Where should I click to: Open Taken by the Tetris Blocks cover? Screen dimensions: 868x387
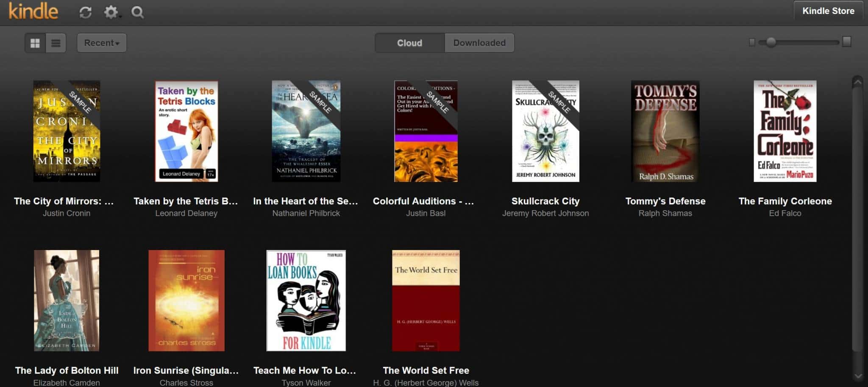point(186,131)
